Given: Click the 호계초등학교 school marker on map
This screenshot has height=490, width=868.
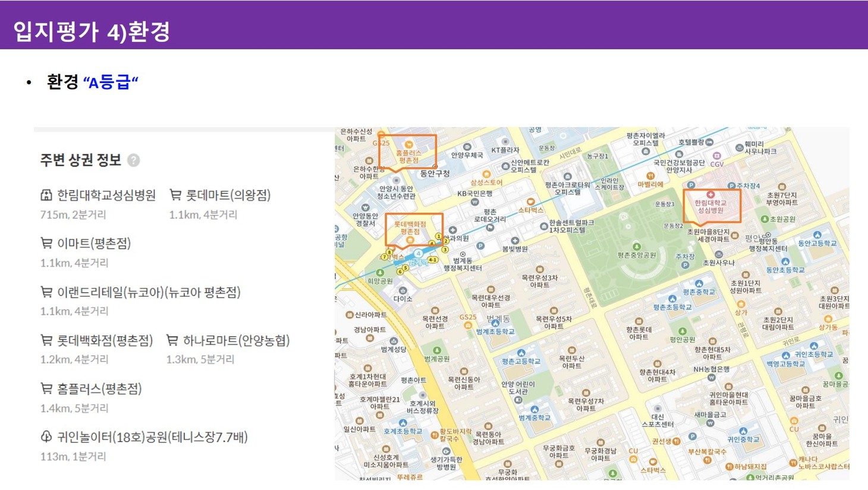Looking at the screenshot, I should point(402,423).
